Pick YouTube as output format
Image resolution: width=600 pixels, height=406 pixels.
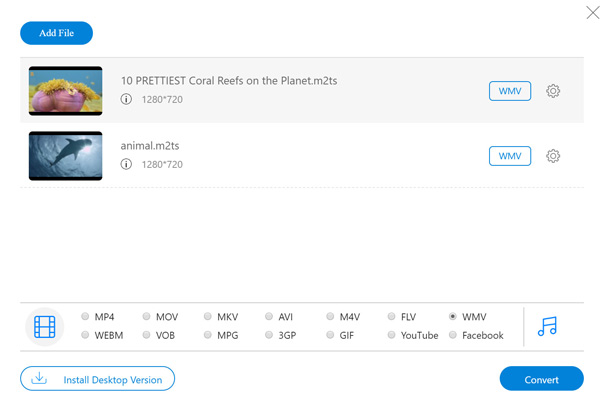coord(392,335)
